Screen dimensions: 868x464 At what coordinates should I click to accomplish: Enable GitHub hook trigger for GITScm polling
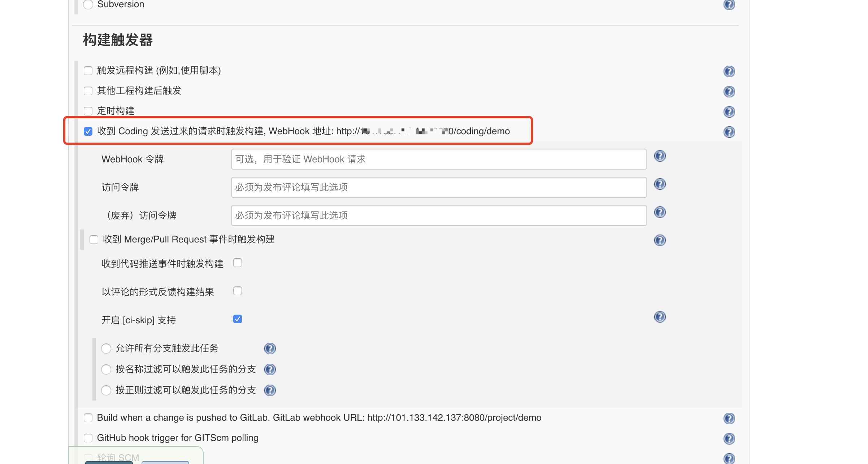click(88, 438)
